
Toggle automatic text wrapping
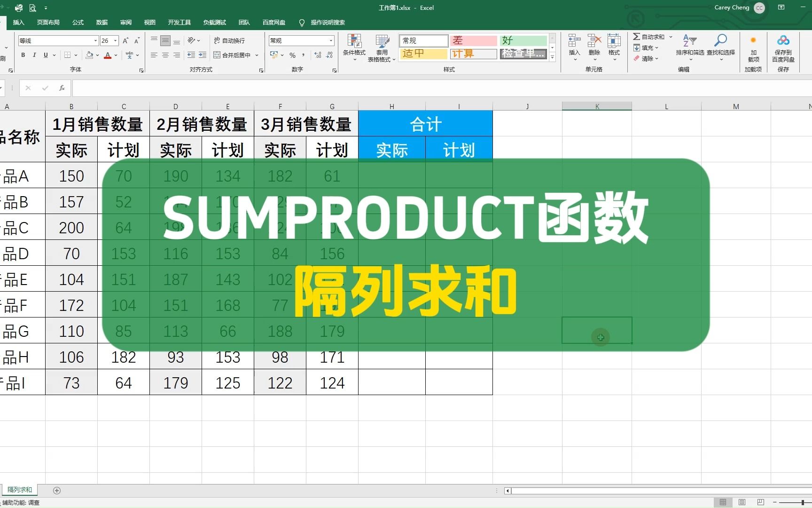click(229, 40)
